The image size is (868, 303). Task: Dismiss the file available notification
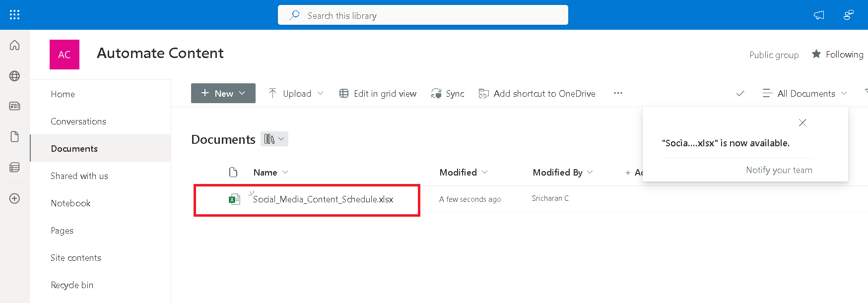(x=802, y=122)
